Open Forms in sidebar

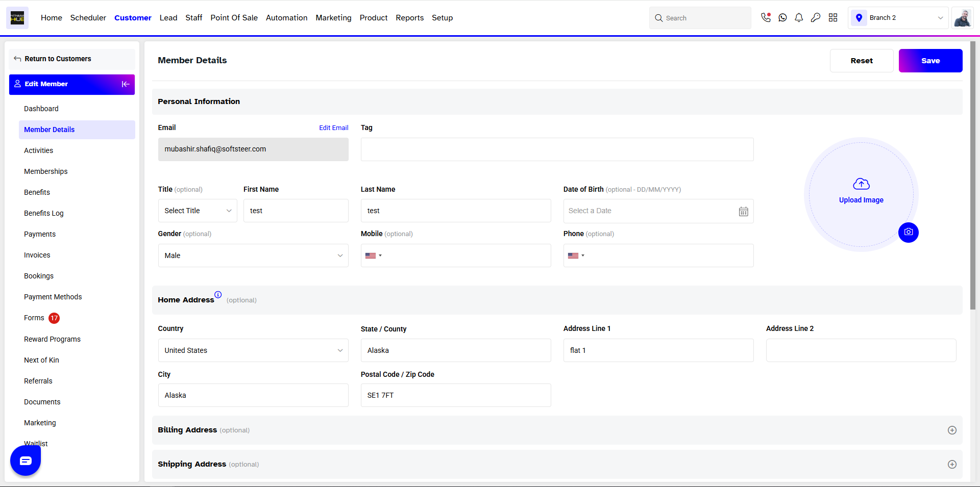(34, 318)
